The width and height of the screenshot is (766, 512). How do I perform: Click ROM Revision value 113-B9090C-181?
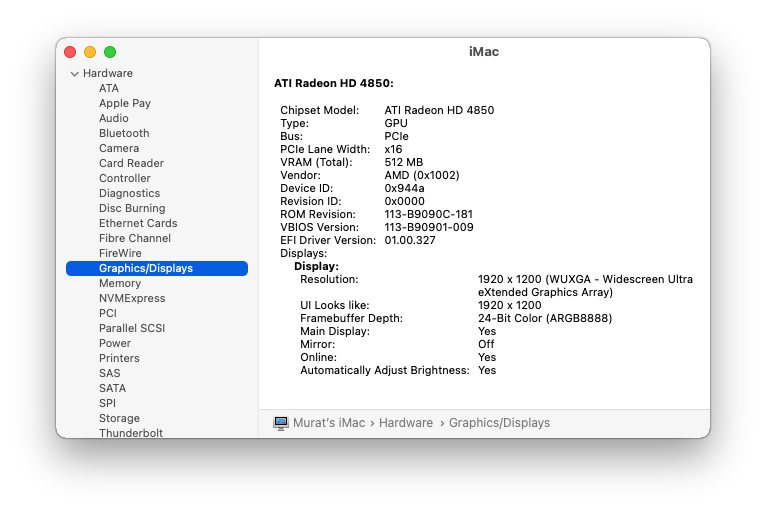point(428,214)
